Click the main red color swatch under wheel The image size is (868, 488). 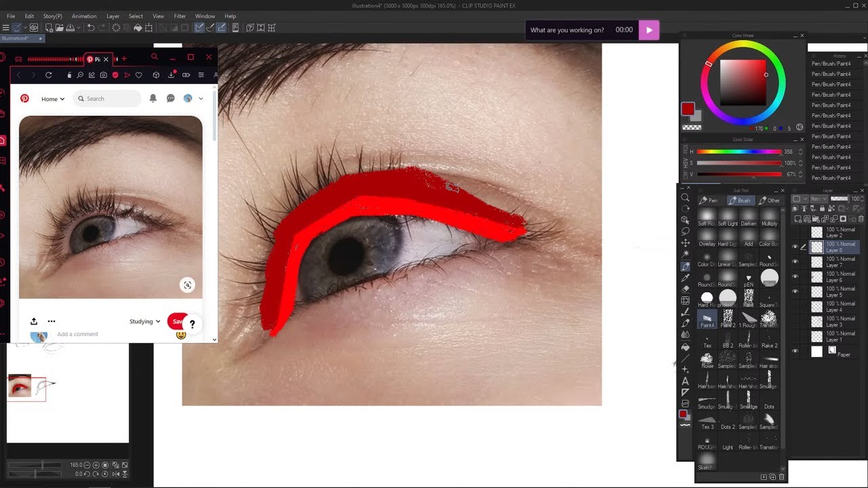click(688, 109)
